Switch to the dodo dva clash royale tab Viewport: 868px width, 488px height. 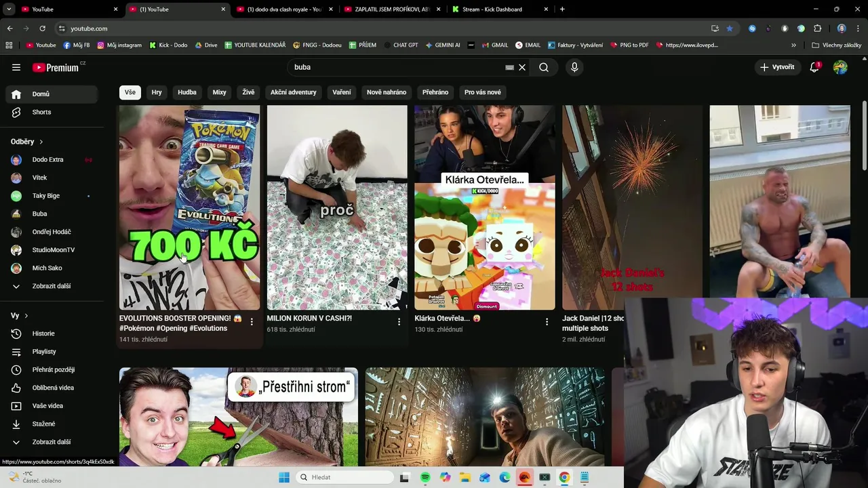[283, 9]
